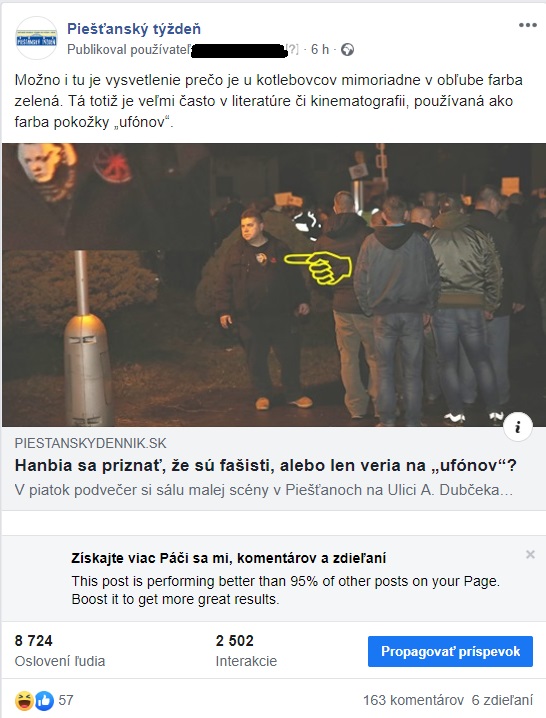Show the 6 zdieľaní shares list

click(502, 700)
